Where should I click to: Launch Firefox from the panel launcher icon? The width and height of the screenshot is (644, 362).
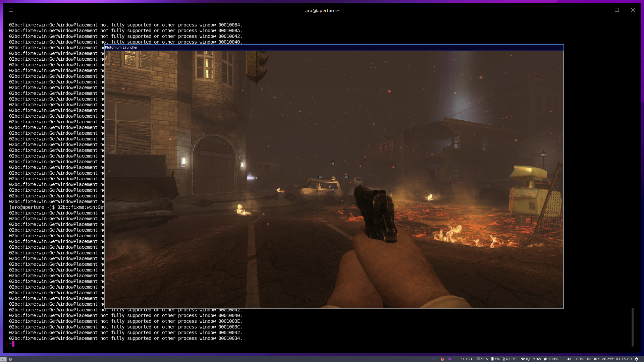coord(442,359)
